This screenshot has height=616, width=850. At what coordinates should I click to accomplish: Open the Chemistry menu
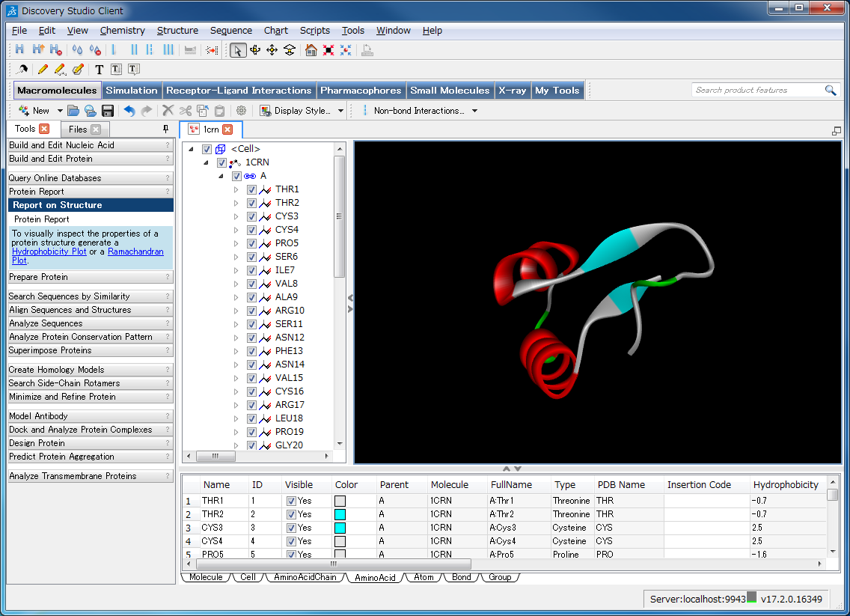click(123, 31)
